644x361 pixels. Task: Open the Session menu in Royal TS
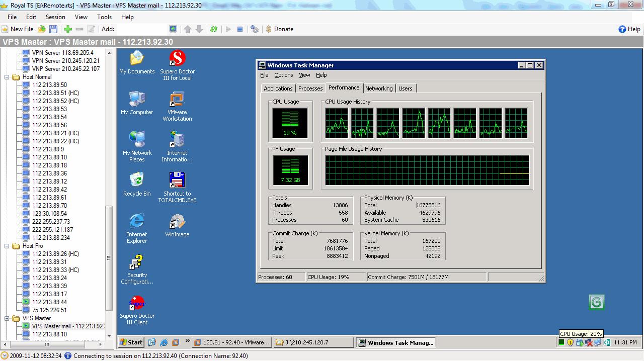(55, 17)
